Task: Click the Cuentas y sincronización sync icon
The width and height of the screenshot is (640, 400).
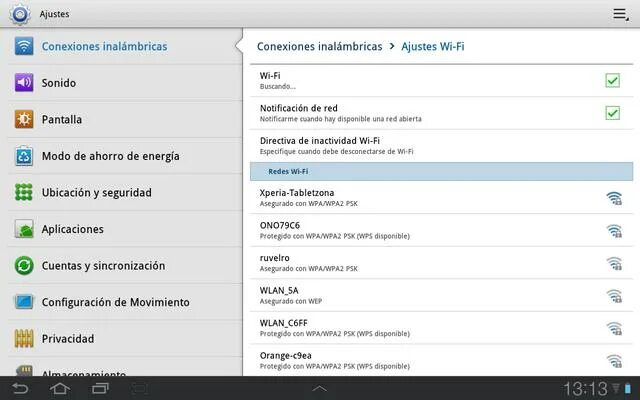Action: click(x=24, y=265)
